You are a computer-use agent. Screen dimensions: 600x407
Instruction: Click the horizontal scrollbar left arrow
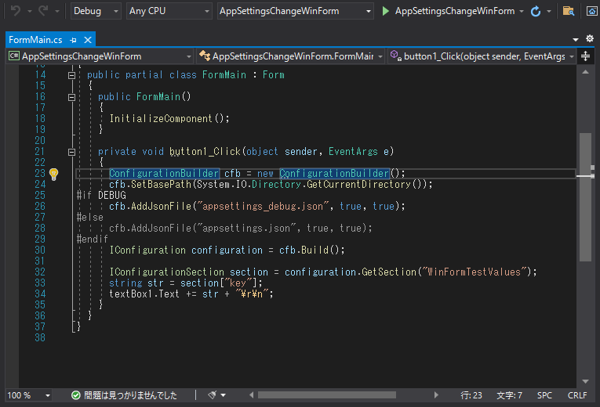point(251,395)
